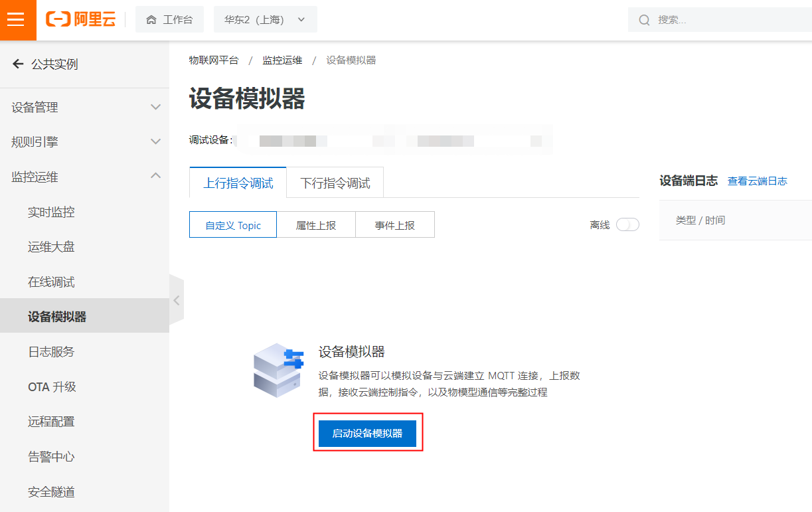Open 日志服务 from the sidebar

(x=51, y=351)
